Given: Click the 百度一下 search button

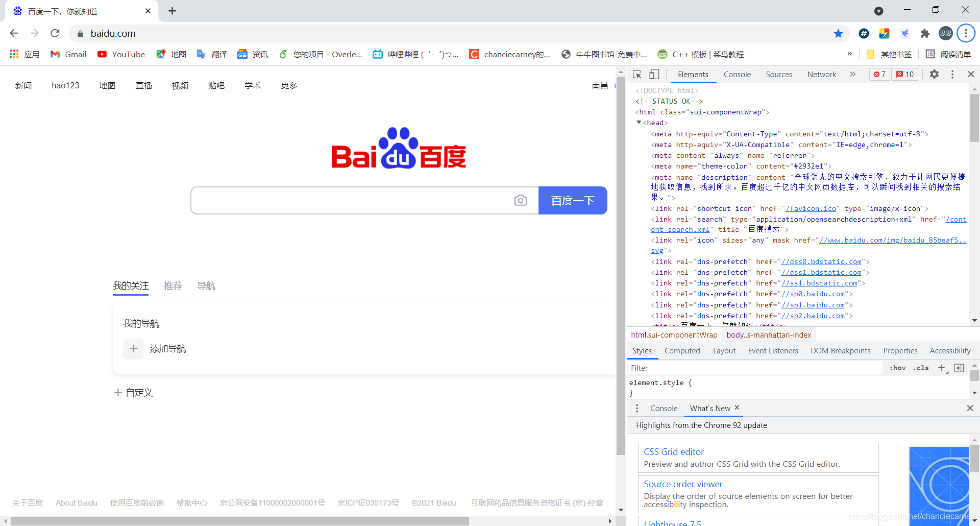Looking at the screenshot, I should point(573,200).
